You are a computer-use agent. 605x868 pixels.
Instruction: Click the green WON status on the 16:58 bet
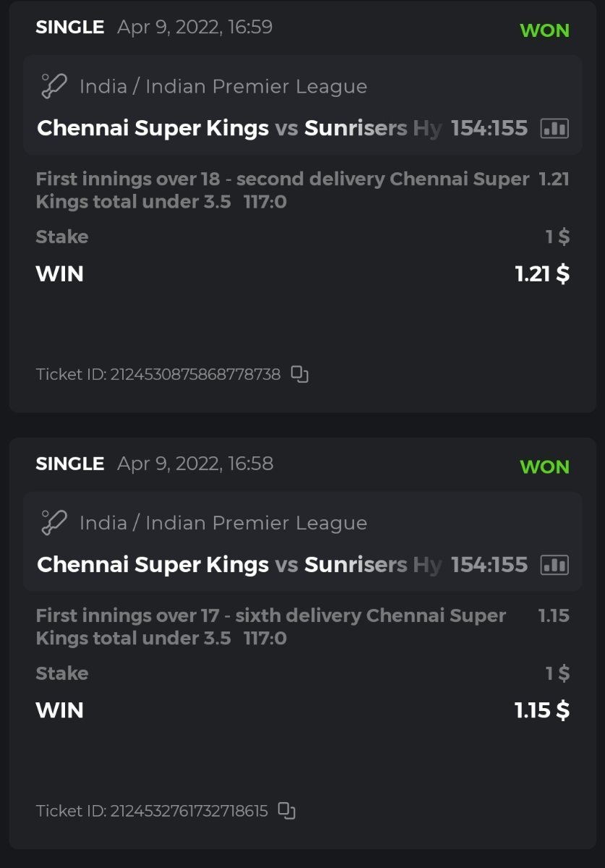[544, 467]
